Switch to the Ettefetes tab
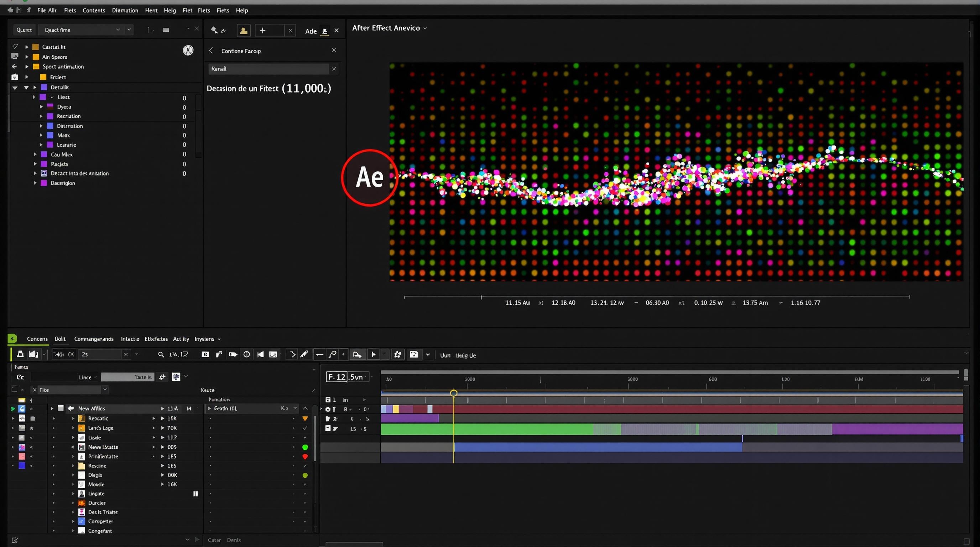This screenshot has height=547, width=980. tap(156, 339)
